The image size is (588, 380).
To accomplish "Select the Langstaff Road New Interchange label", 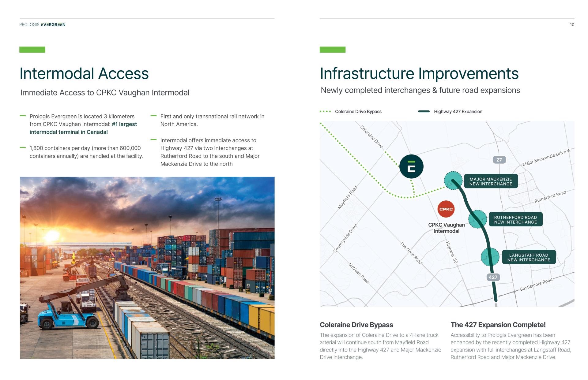I will [x=529, y=257].
